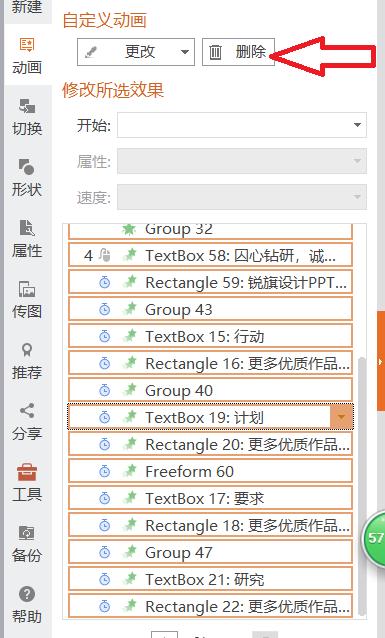This screenshot has height=638, width=385.
Task: Open the 分享 share sidebar item
Action: point(27,422)
